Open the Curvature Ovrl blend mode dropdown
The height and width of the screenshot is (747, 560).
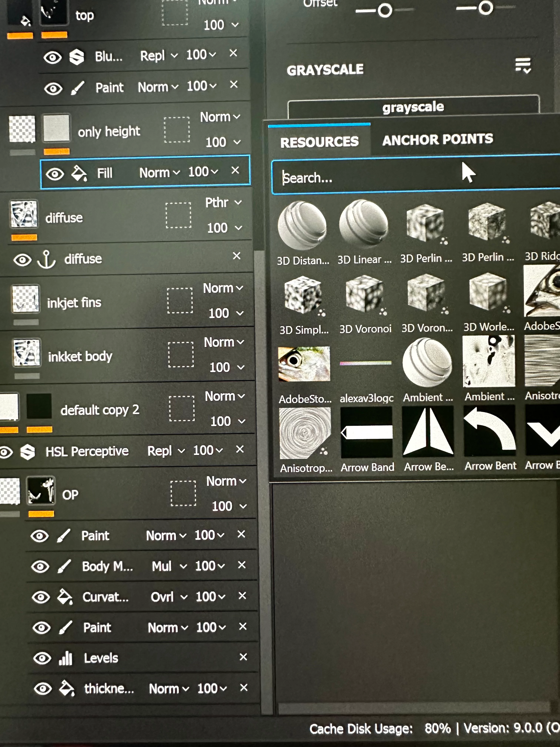169,597
